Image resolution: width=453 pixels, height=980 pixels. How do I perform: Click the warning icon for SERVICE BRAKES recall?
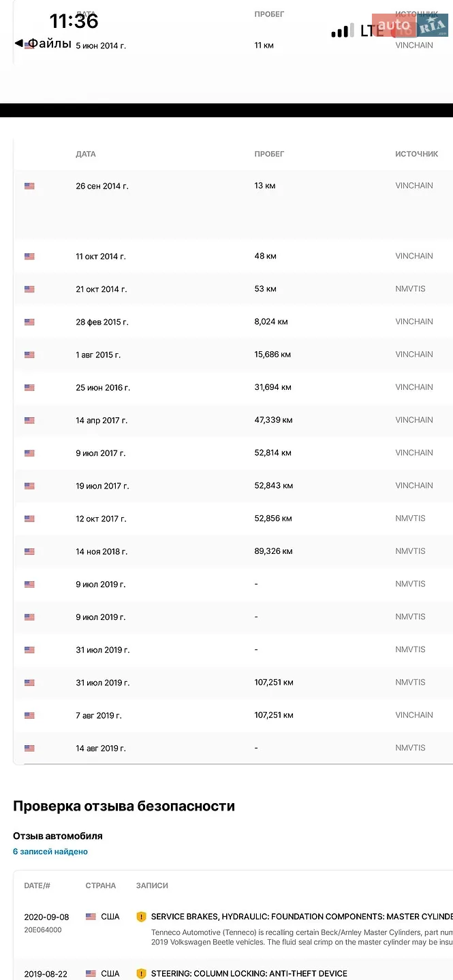142,917
